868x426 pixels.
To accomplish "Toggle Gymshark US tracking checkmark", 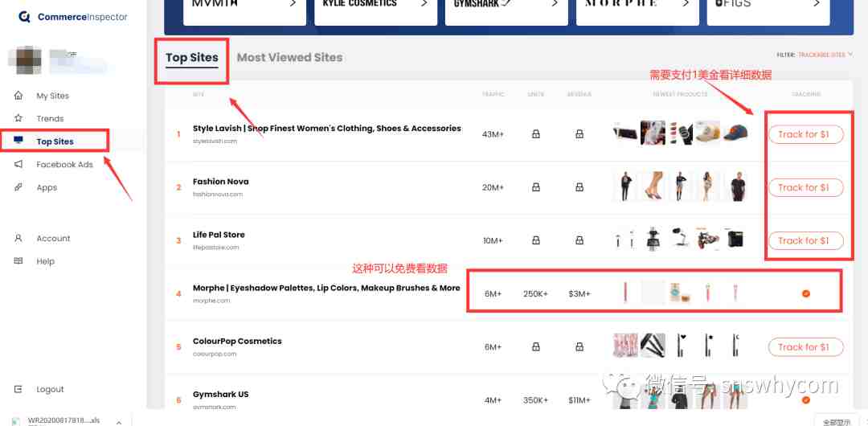I will coord(805,400).
